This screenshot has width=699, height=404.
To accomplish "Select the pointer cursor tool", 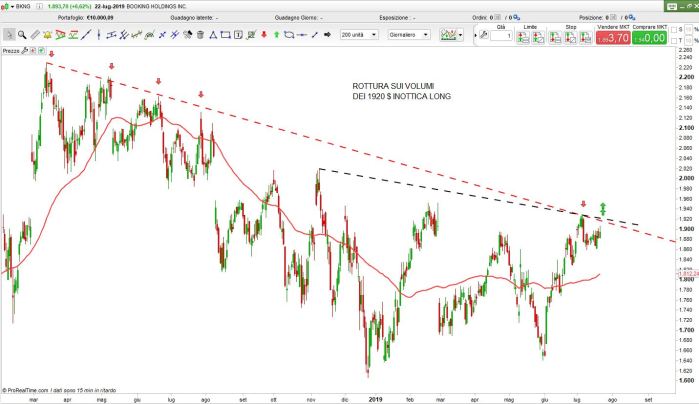I will (8, 35).
